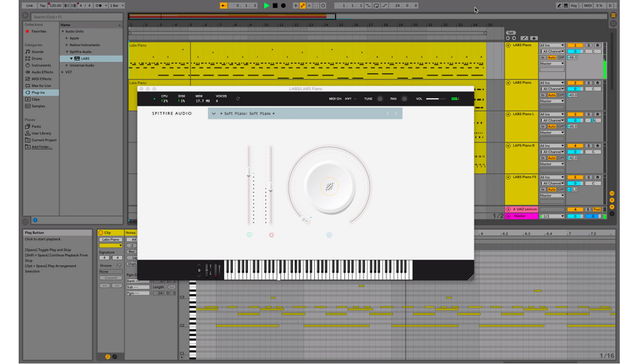Click the MIDI Arrangement Overdub plus icon
This screenshot has height=364, width=641.
[296, 6]
